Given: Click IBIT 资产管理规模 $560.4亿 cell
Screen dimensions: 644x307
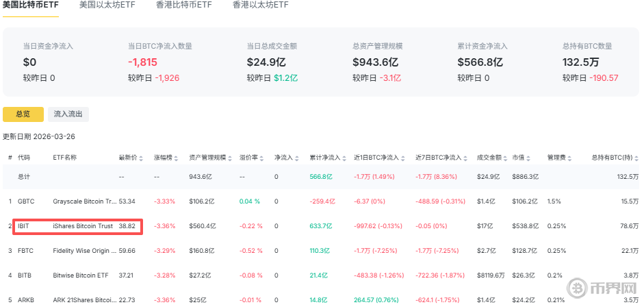Looking at the screenshot, I should (203, 226).
